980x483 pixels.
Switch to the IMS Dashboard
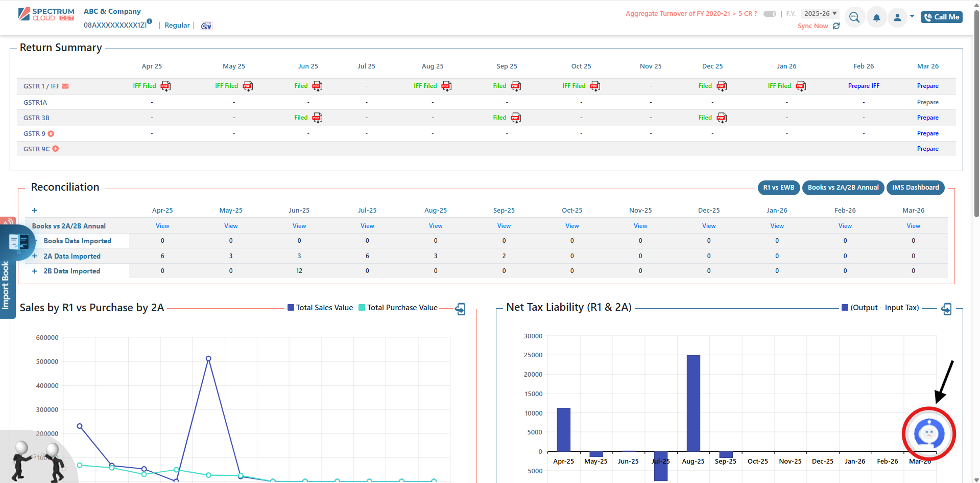915,188
